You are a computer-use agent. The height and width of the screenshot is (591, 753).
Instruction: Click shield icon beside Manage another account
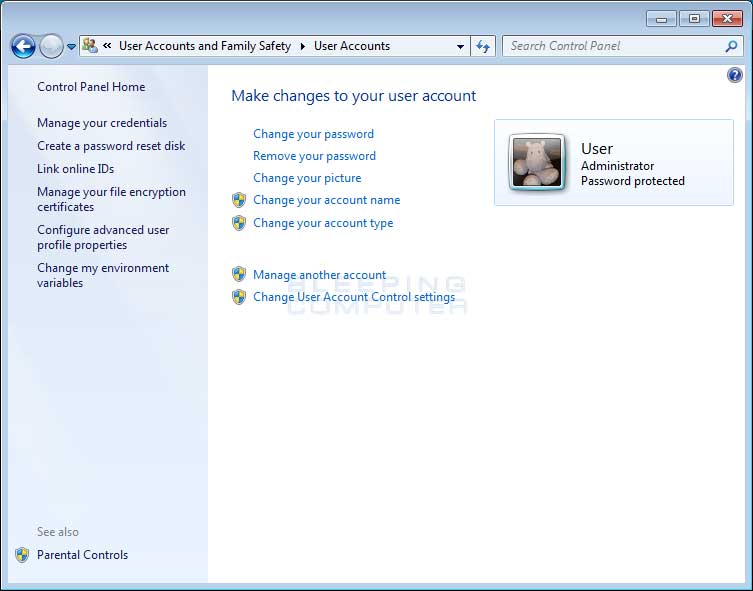pyautogui.click(x=239, y=274)
